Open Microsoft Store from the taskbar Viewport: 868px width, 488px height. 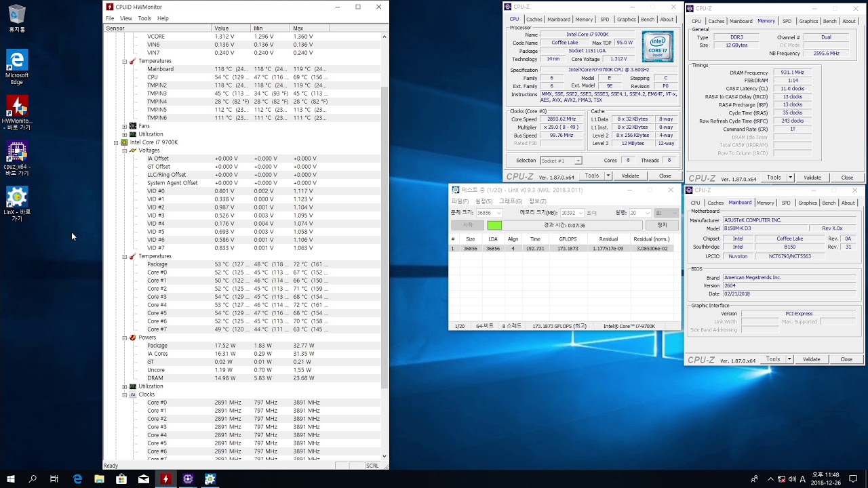click(121, 479)
